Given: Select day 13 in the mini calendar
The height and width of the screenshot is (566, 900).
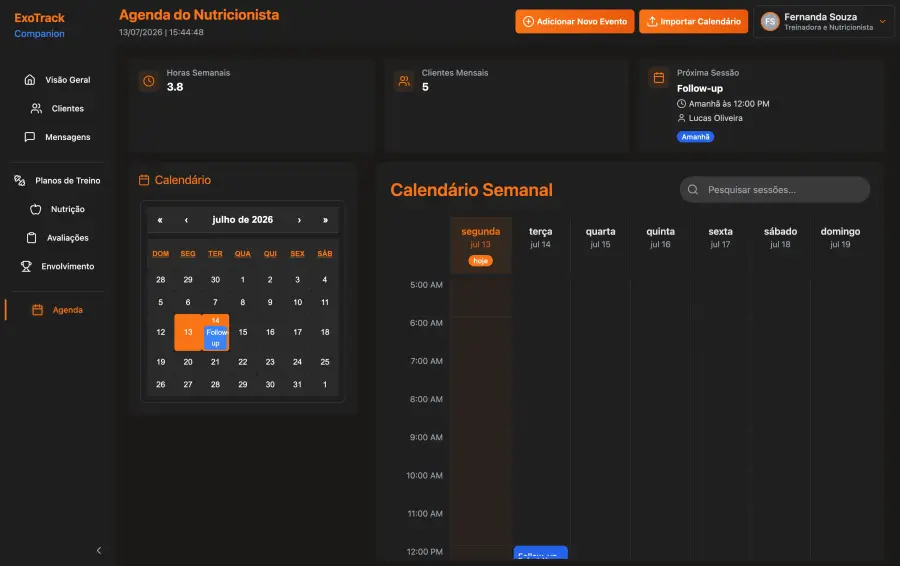Looking at the screenshot, I should click(188, 332).
